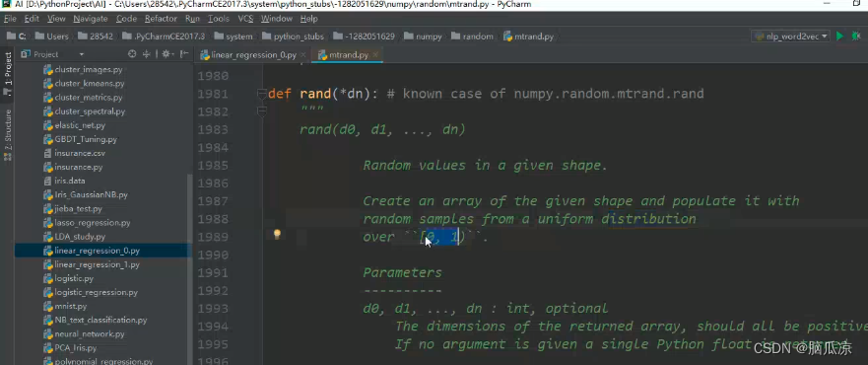This screenshot has width=868, height=365.
Task: Open the Run menu
Action: pyautogui.click(x=193, y=19)
